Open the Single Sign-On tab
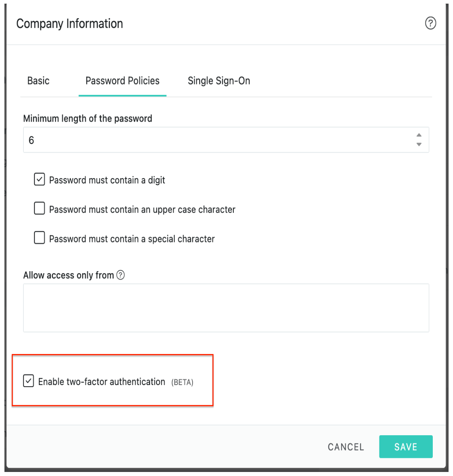 (x=219, y=81)
